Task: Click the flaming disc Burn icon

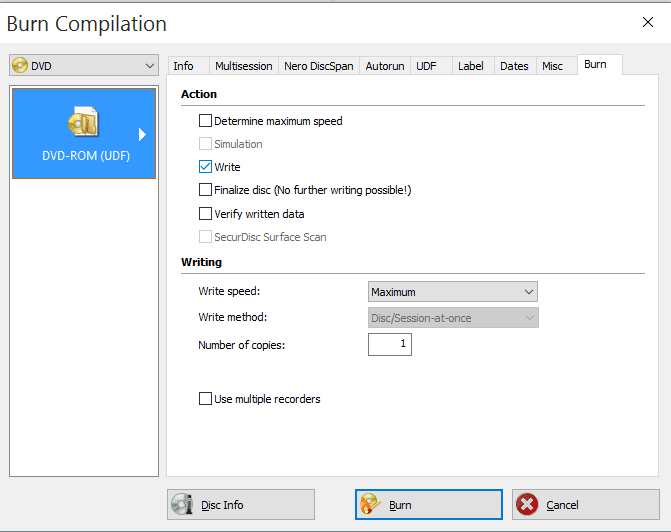Action: point(370,504)
